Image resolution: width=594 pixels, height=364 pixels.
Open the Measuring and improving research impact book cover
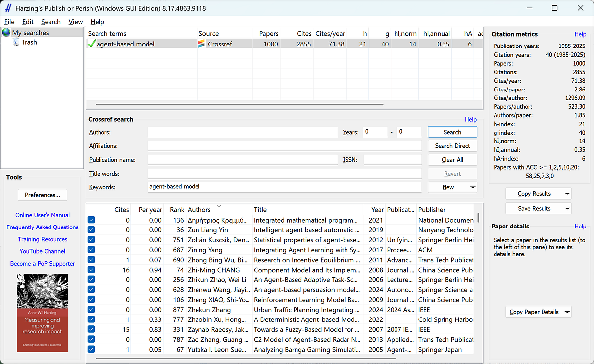tap(43, 313)
